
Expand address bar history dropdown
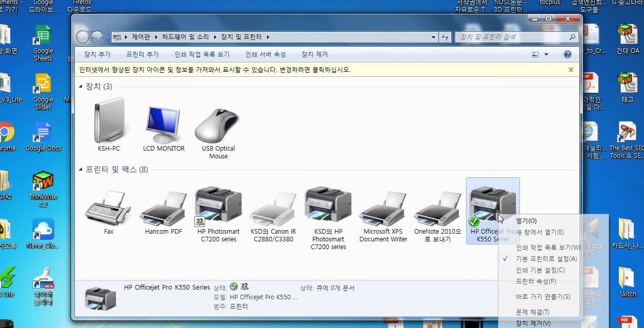(434, 37)
